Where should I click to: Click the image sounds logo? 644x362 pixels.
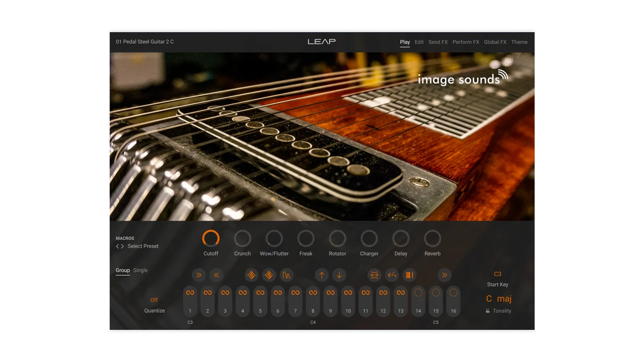pyautogui.click(x=463, y=78)
